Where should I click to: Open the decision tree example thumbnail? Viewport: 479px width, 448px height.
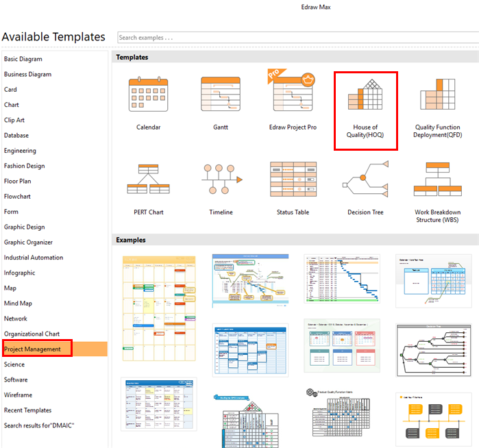click(434, 351)
